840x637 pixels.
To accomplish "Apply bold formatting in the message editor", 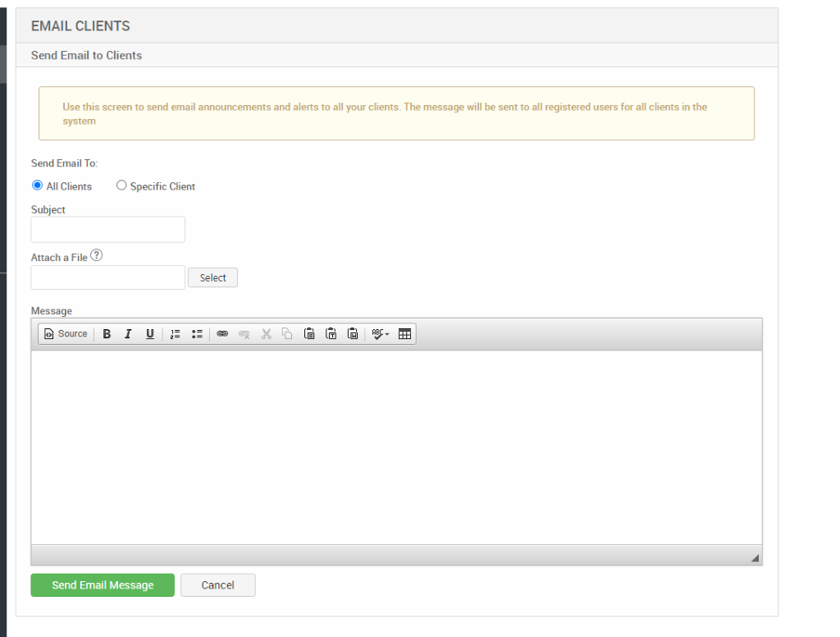I will [107, 333].
